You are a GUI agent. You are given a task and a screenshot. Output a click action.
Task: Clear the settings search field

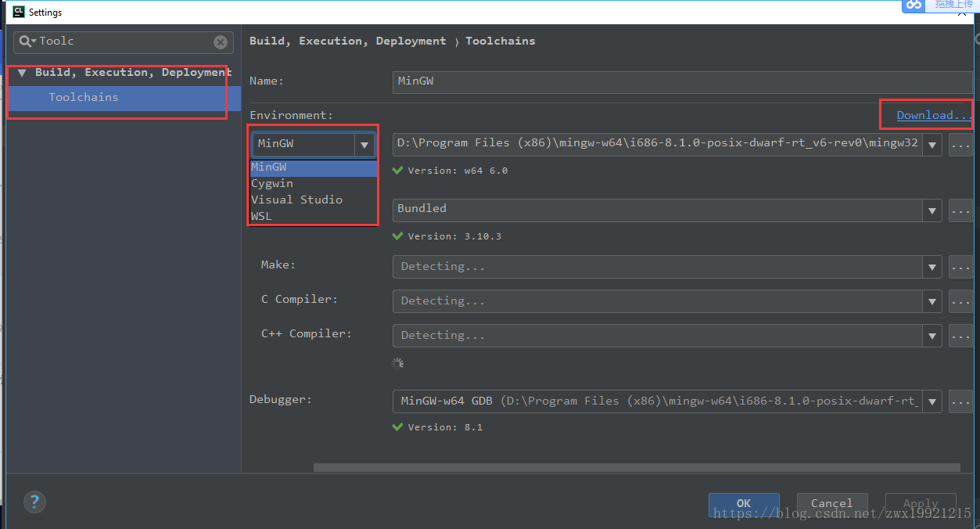[x=221, y=42]
